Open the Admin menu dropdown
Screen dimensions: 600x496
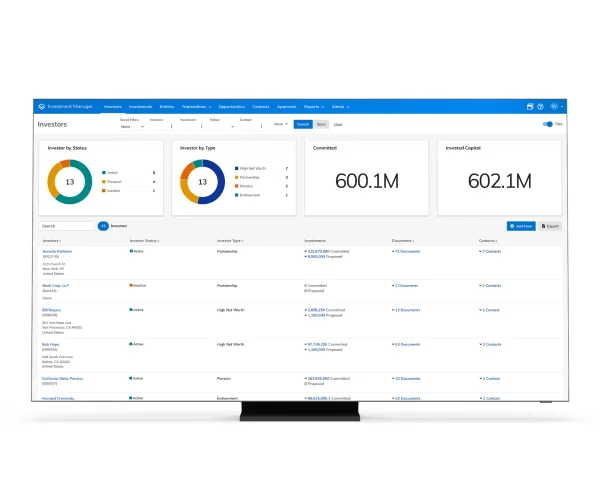click(340, 107)
